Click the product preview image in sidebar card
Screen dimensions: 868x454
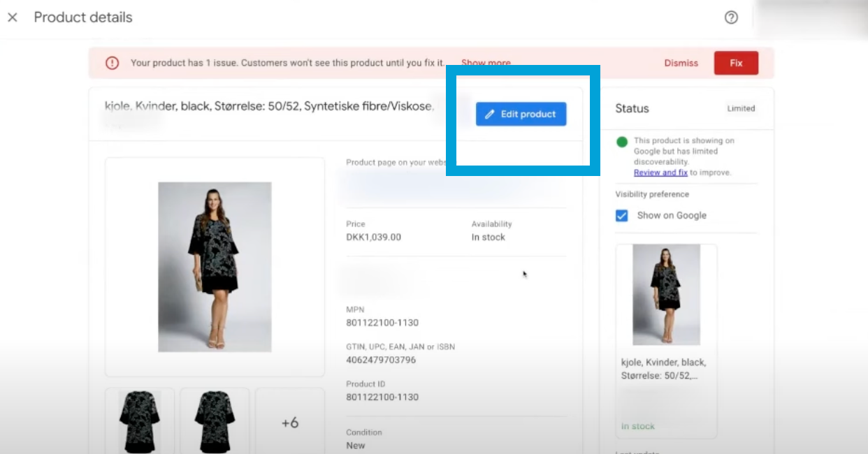pyautogui.click(x=665, y=295)
